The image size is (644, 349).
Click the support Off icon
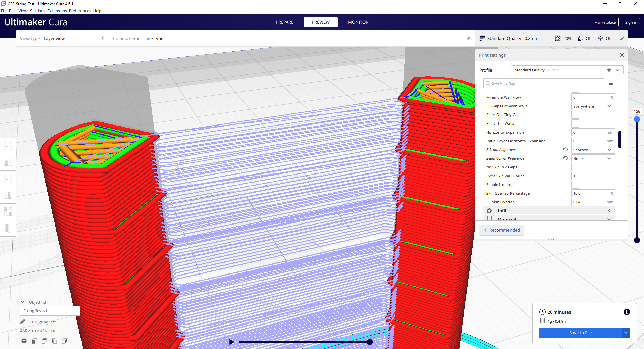pos(580,38)
